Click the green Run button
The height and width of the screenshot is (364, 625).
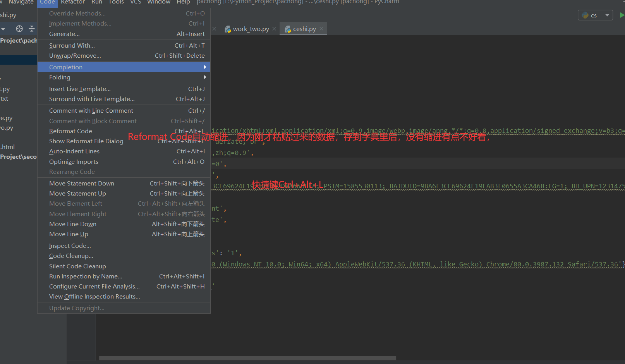pyautogui.click(x=622, y=15)
